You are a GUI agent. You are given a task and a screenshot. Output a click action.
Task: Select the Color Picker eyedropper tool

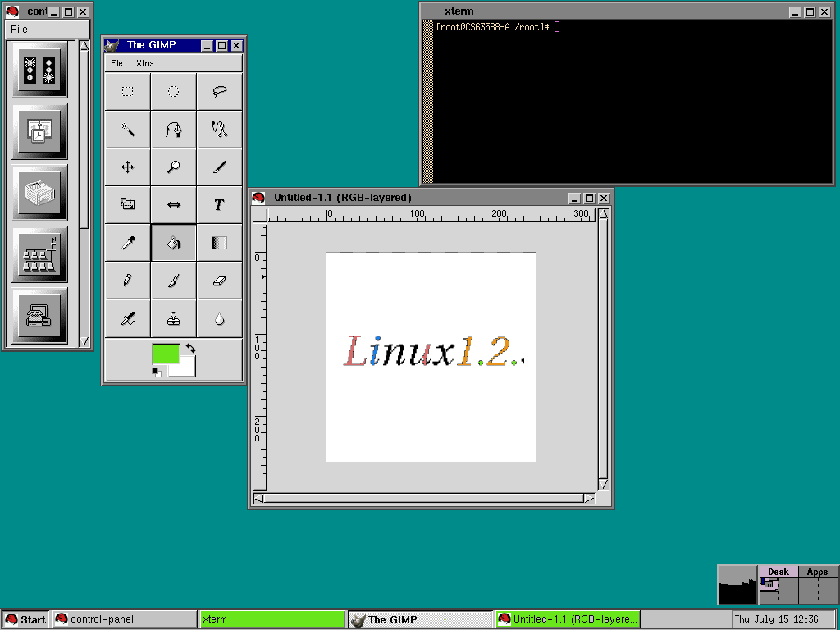coord(128,243)
